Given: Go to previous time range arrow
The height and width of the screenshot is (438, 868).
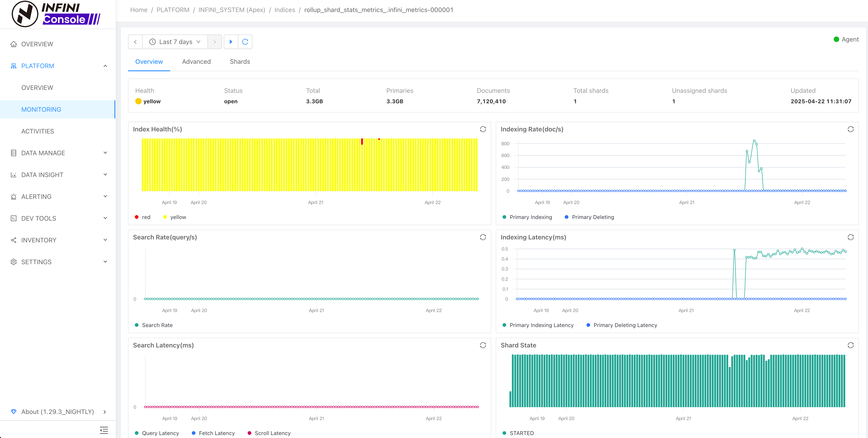Looking at the screenshot, I should (x=135, y=42).
